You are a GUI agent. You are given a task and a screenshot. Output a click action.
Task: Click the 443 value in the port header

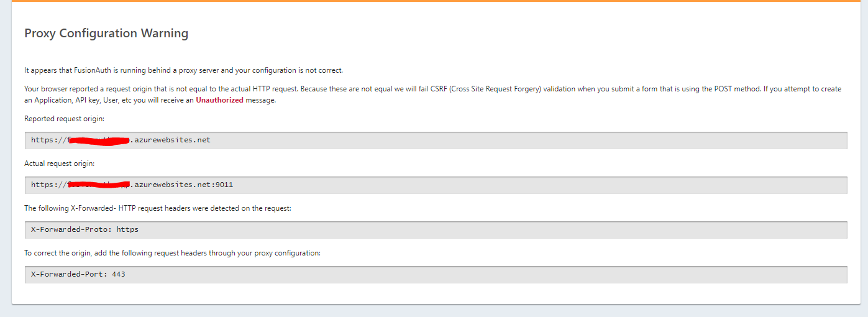[119, 275]
